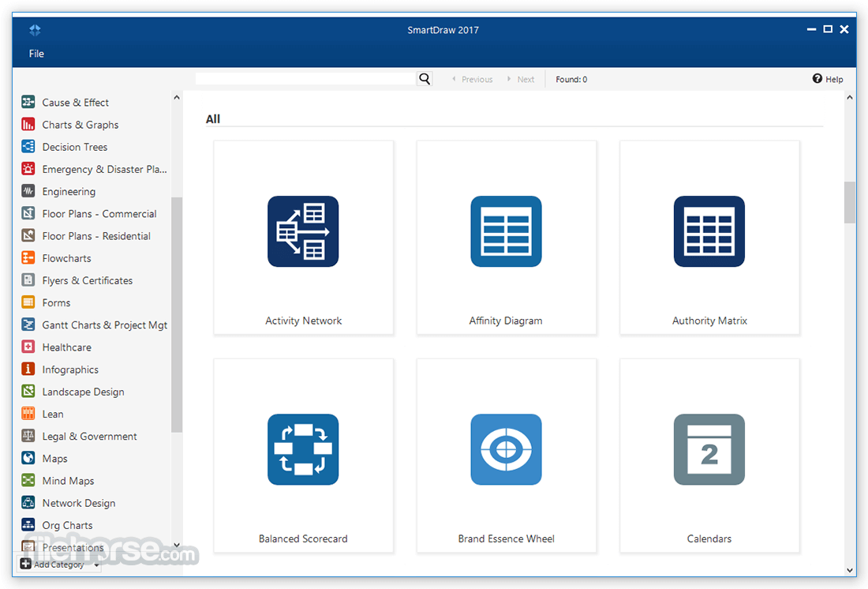Click the Floor Plans - Commercial icon
This screenshot has height=589, width=868.
28,213
